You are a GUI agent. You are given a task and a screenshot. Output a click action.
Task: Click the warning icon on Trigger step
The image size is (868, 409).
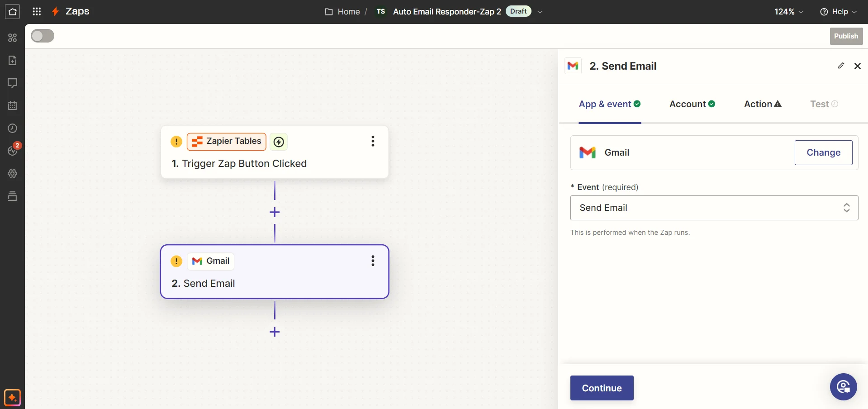176,142
